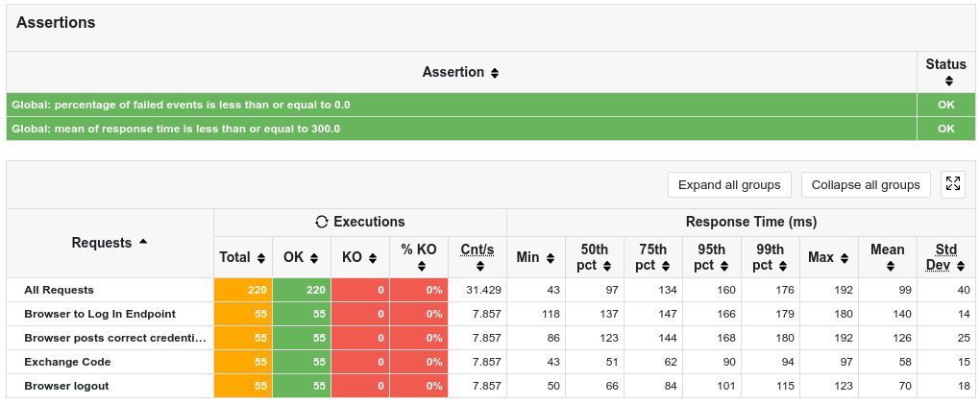The width and height of the screenshot is (980, 404).
Task: Select the Browser logout request row
Action: point(66,386)
